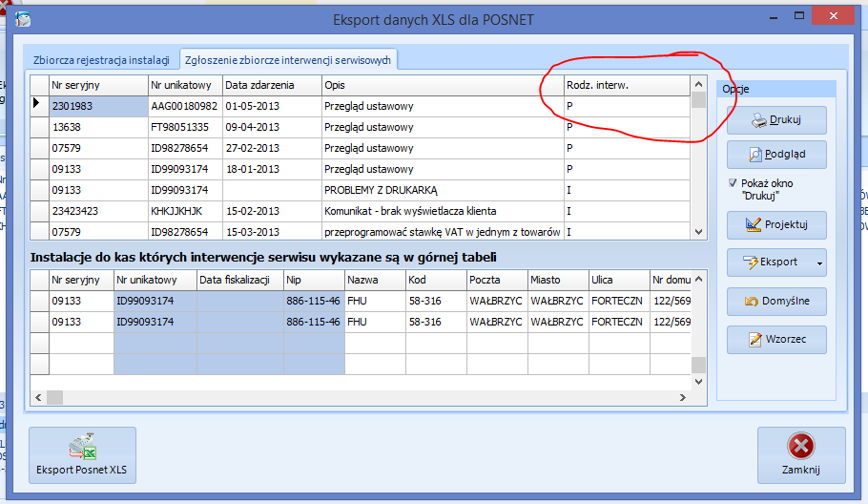This screenshot has width=868, height=504.
Task: Select date cell 27-02-2013
Action: (x=273, y=148)
